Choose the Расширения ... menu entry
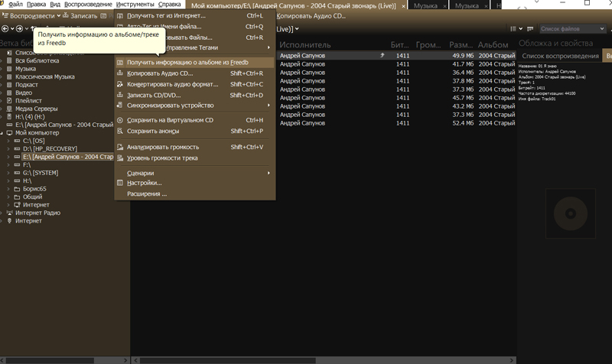 [x=195, y=194]
